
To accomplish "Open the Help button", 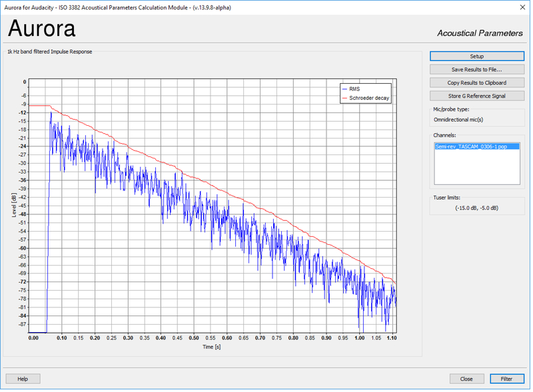I will [x=23, y=379].
